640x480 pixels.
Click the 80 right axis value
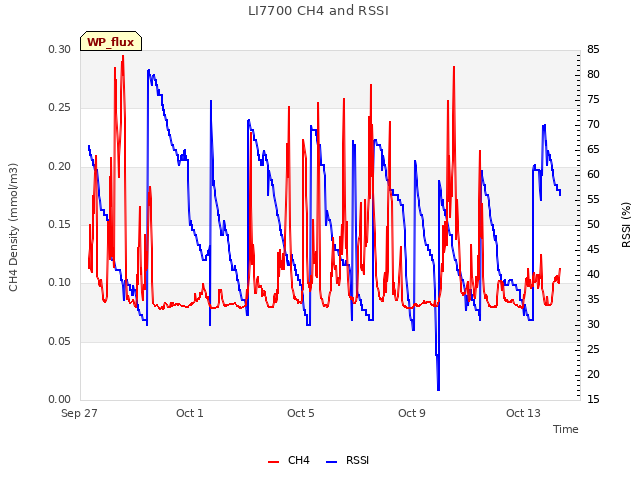[593, 74]
